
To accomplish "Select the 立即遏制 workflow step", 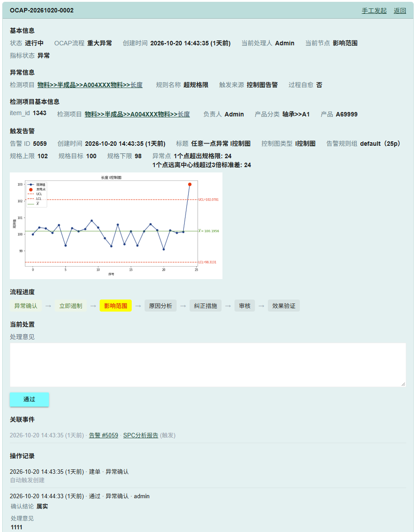I will coord(71,306).
